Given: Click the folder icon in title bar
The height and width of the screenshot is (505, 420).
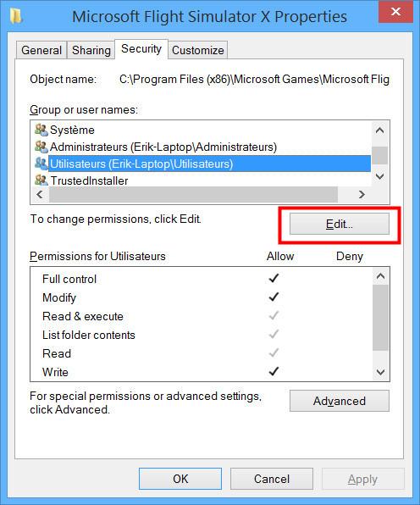Looking at the screenshot, I should [x=16, y=16].
